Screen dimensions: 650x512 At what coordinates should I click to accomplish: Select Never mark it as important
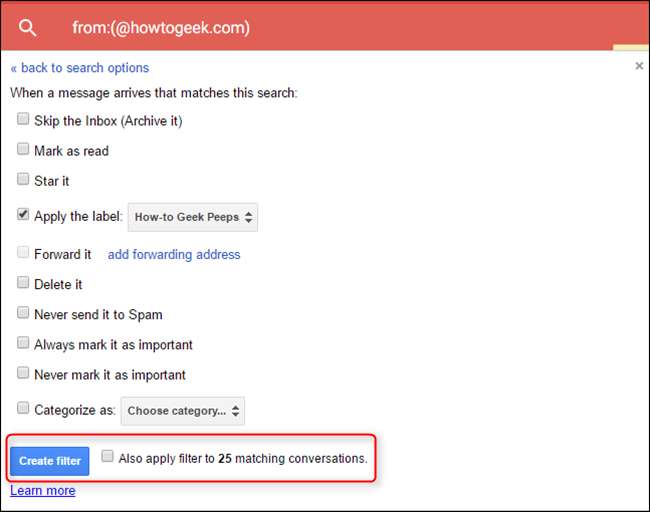tap(23, 373)
